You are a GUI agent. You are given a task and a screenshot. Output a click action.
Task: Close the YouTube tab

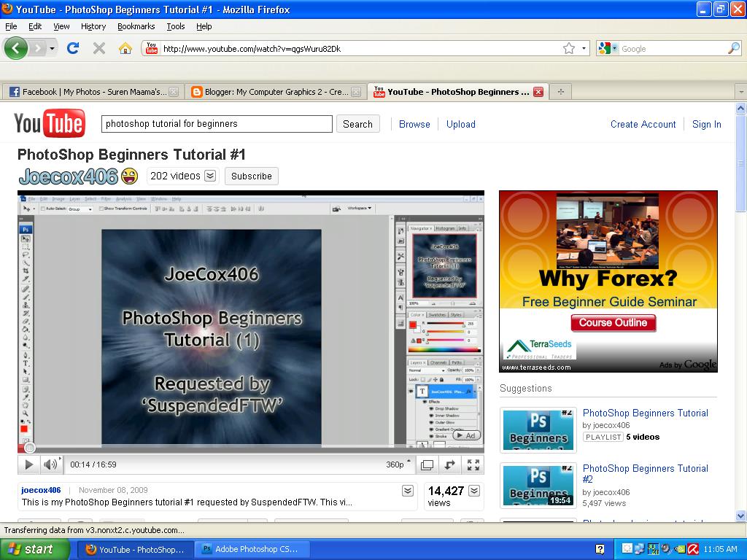point(538,92)
